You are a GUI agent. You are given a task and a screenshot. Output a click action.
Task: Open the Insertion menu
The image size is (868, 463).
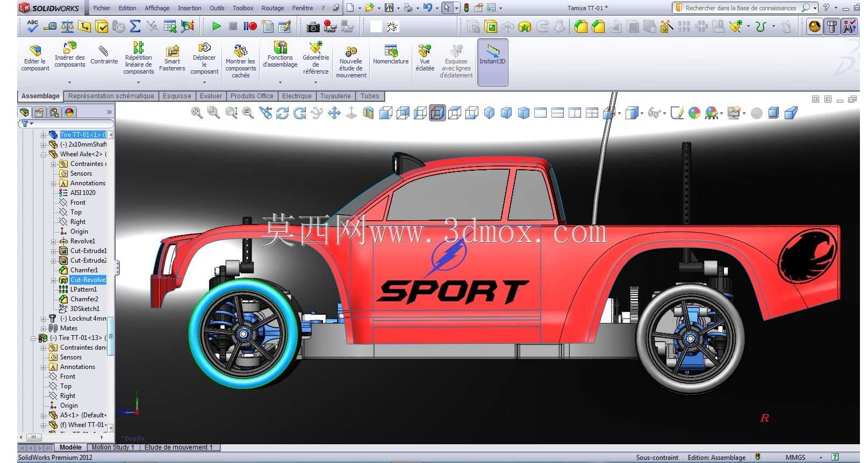click(190, 8)
